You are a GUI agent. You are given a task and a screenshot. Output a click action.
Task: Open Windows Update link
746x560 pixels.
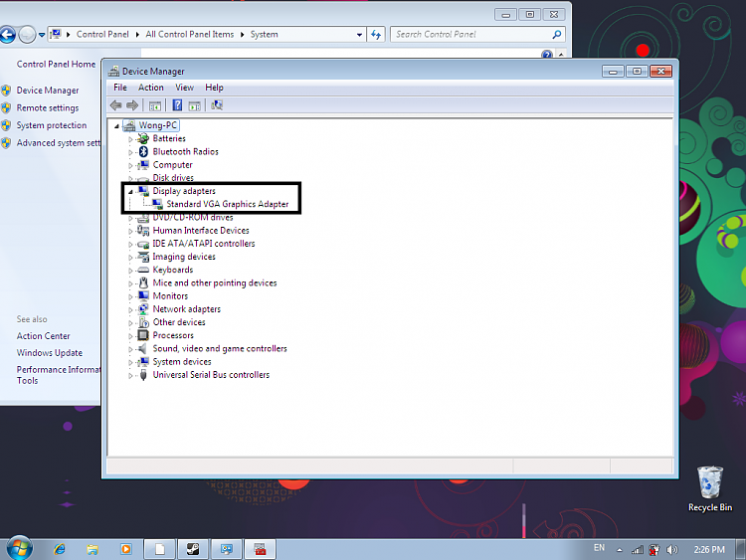pos(50,352)
